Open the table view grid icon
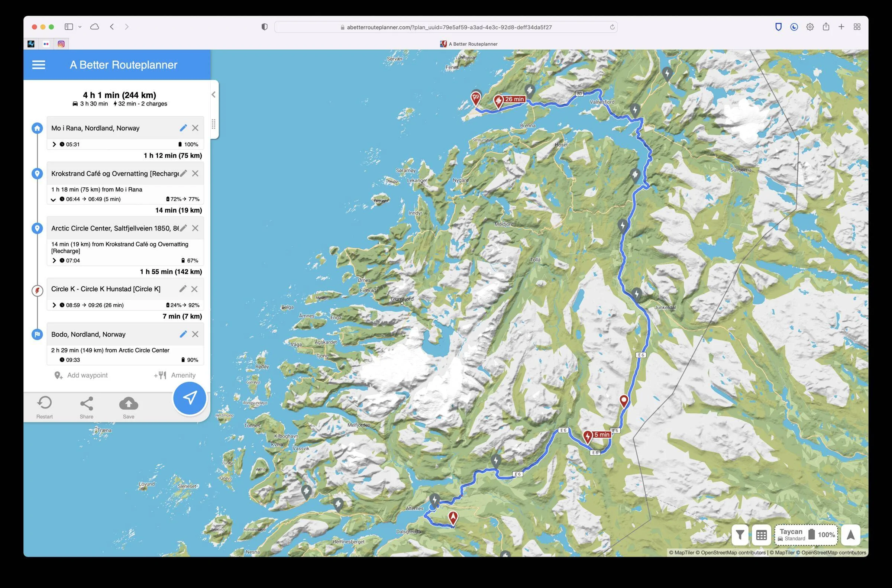This screenshot has height=588, width=892. coord(761,535)
